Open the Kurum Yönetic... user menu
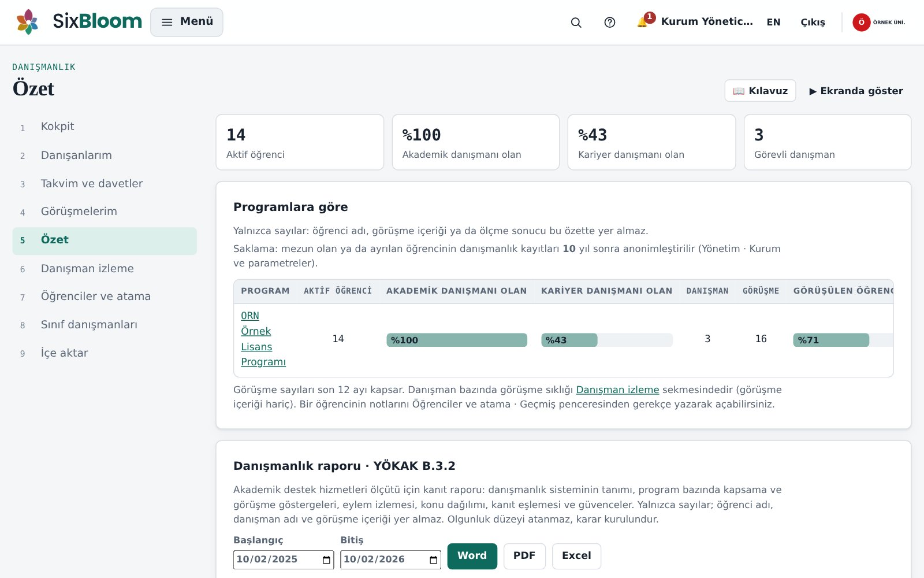The height and width of the screenshot is (578, 924). [706, 22]
